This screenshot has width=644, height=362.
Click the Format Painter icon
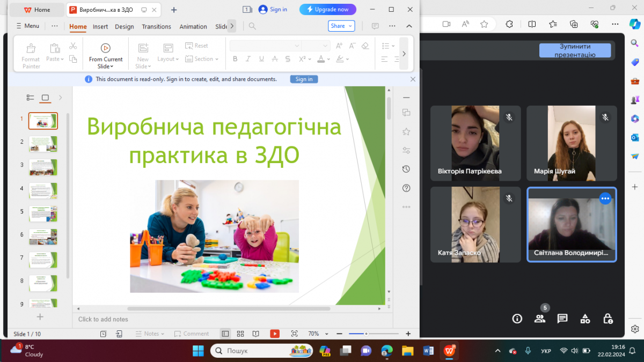coord(31,56)
